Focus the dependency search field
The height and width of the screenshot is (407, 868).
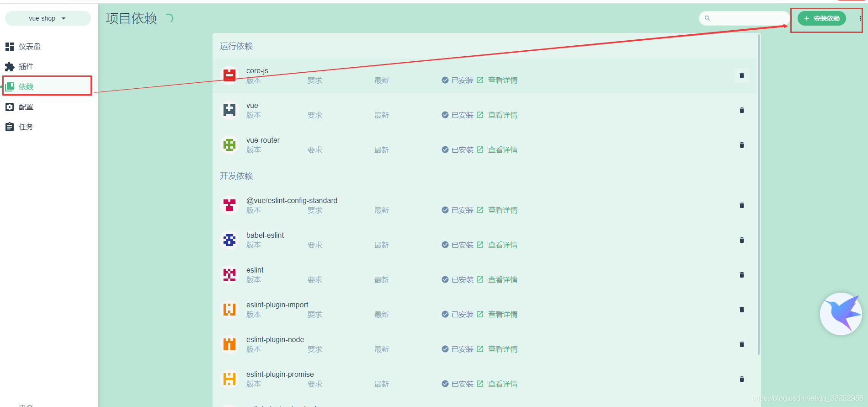click(744, 18)
